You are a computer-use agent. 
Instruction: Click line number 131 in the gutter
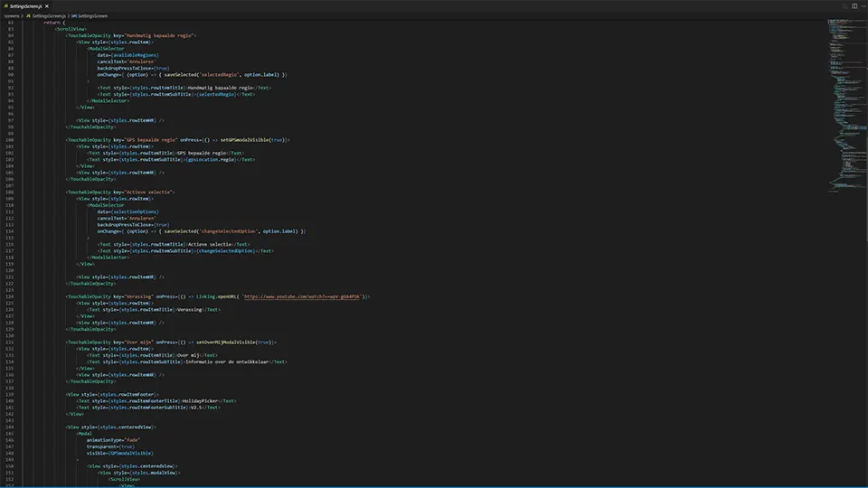[9, 343]
